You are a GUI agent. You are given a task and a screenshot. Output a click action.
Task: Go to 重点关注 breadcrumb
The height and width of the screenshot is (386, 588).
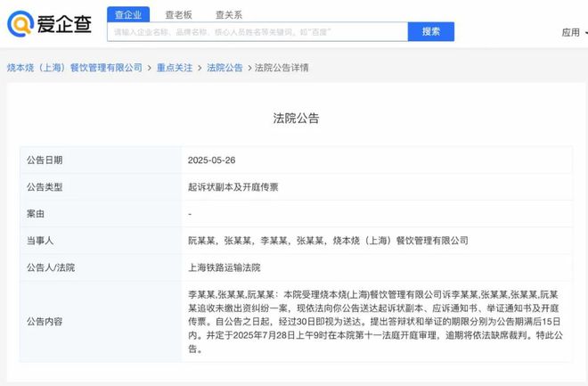pos(175,68)
